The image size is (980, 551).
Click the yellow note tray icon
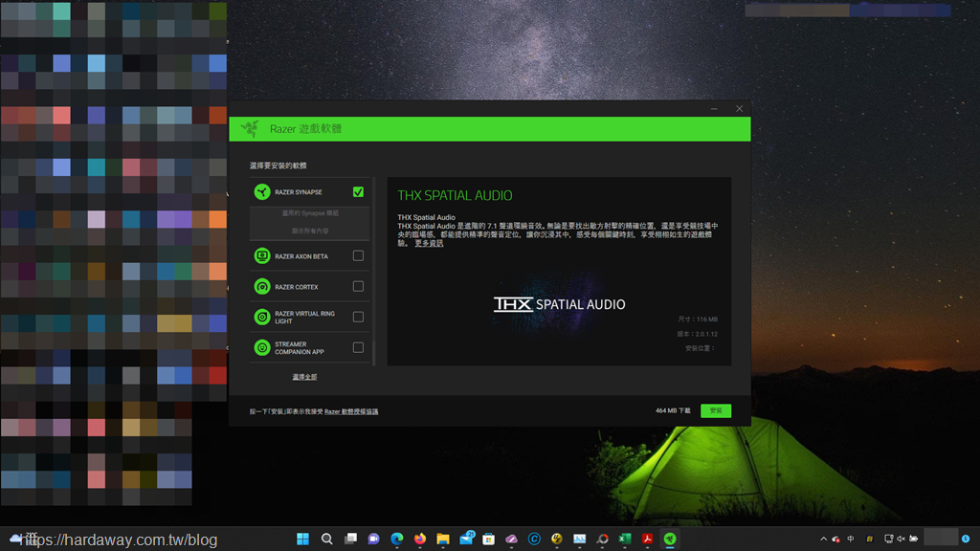tap(869, 539)
